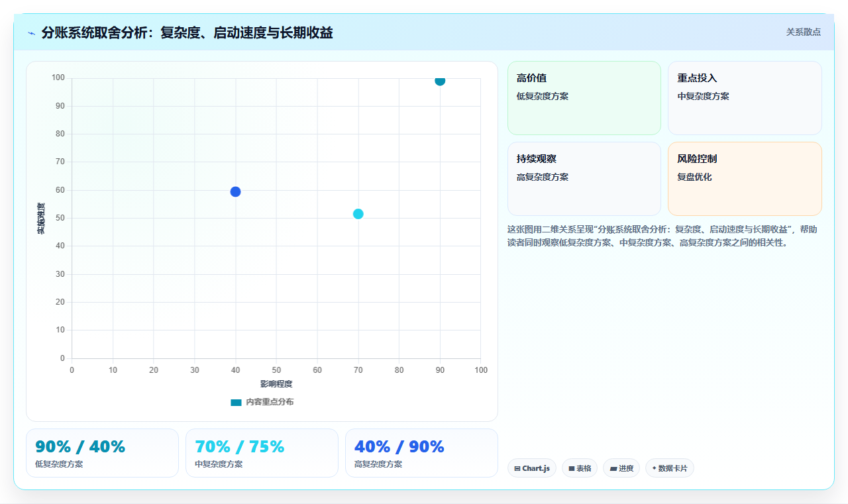The height and width of the screenshot is (504, 848).
Task: Open the 持续观察 quadrant card
Action: click(584, 179)
